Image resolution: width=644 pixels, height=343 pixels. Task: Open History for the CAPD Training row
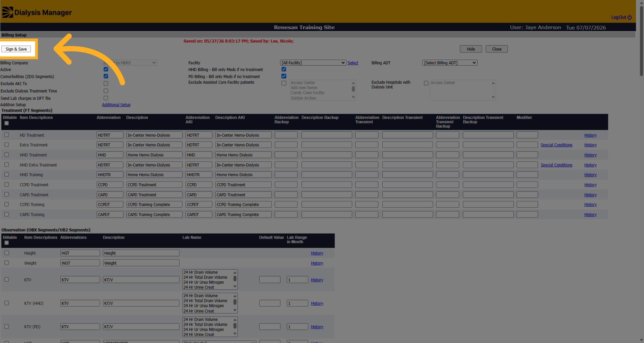coord(590,215)
